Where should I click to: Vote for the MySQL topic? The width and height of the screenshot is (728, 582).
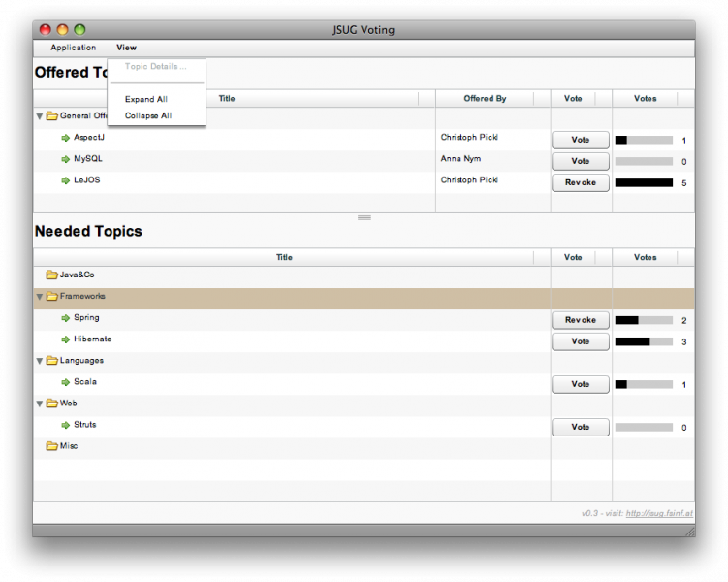(x=581, y=161)
